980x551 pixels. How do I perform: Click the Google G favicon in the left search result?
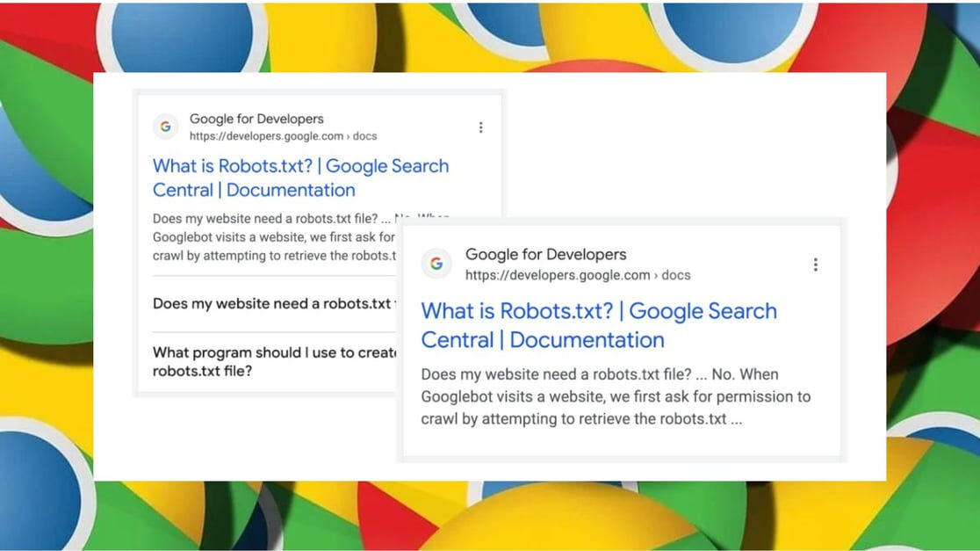click(166, 127)
